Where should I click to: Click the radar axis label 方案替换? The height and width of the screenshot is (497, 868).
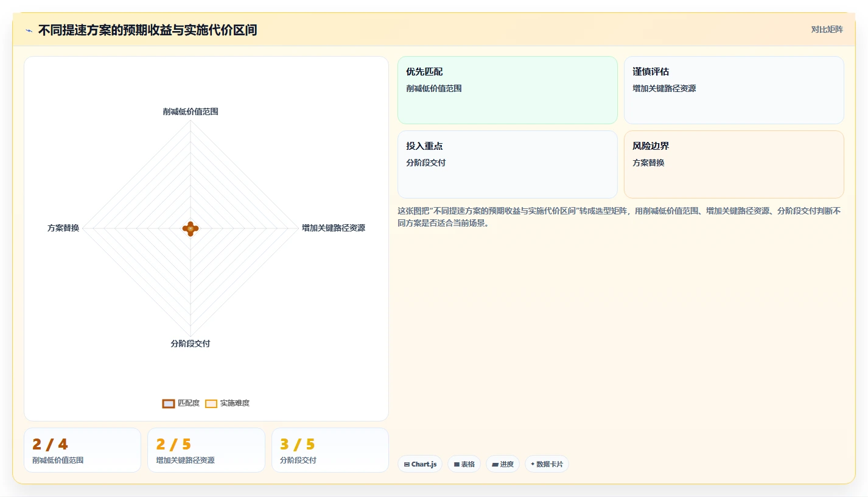coord(63,228)
